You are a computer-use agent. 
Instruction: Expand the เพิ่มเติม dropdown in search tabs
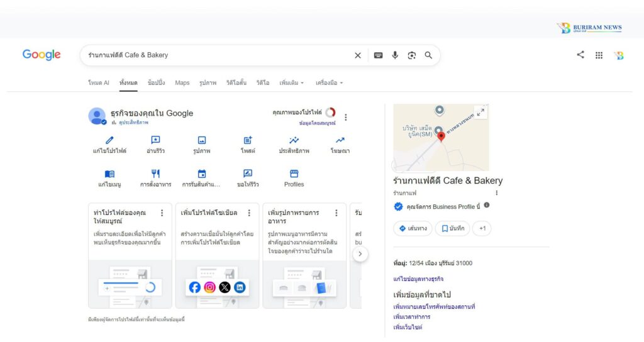[292, 82]
